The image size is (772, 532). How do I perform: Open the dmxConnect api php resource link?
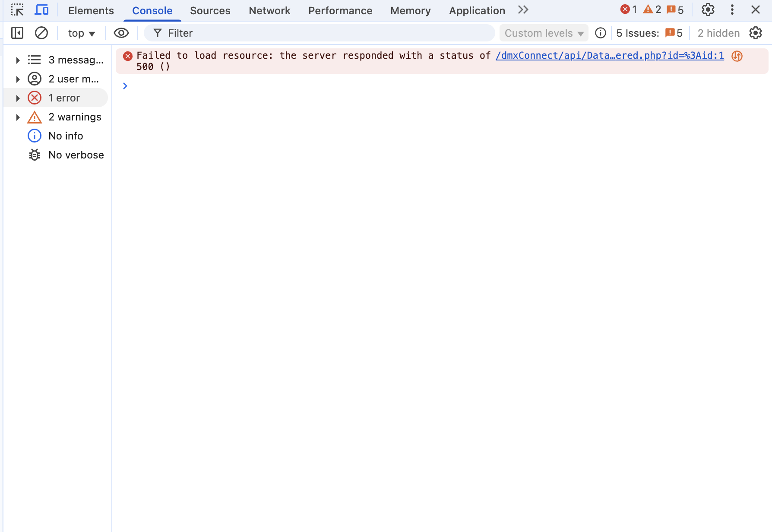pyautogui.click(x=609, y=56)
